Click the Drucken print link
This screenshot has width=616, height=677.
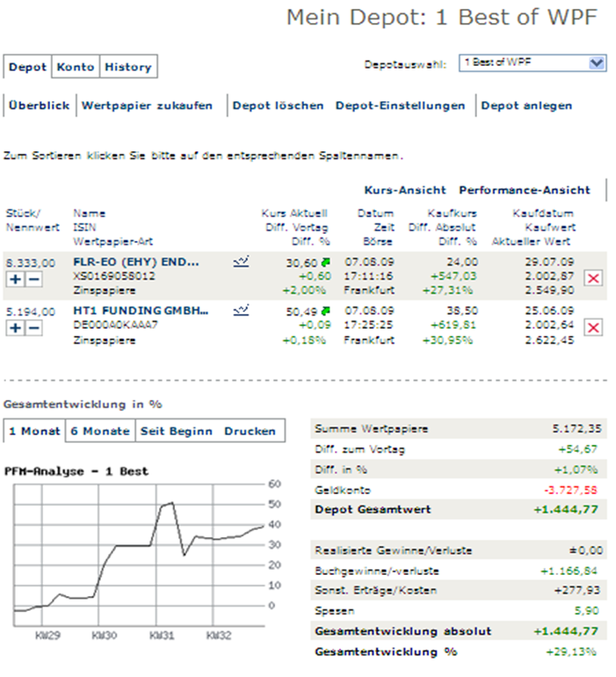[250, 431]
